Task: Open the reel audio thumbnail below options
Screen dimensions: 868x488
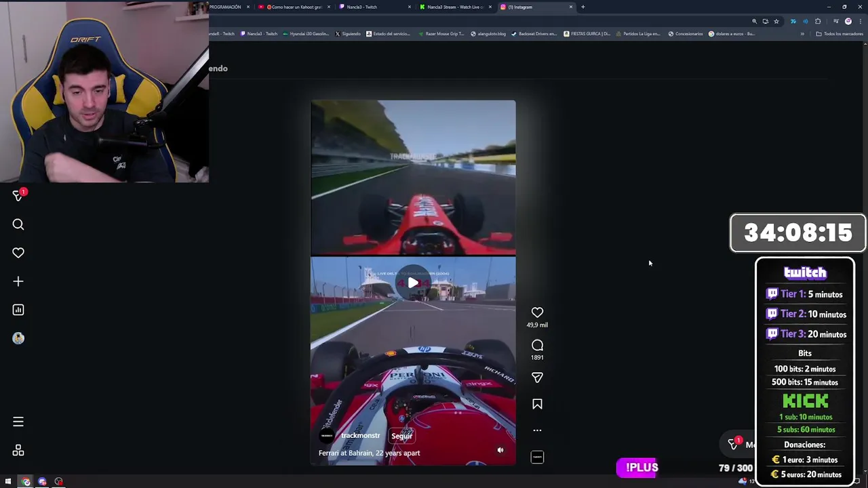Action: [x=537, y=457]
